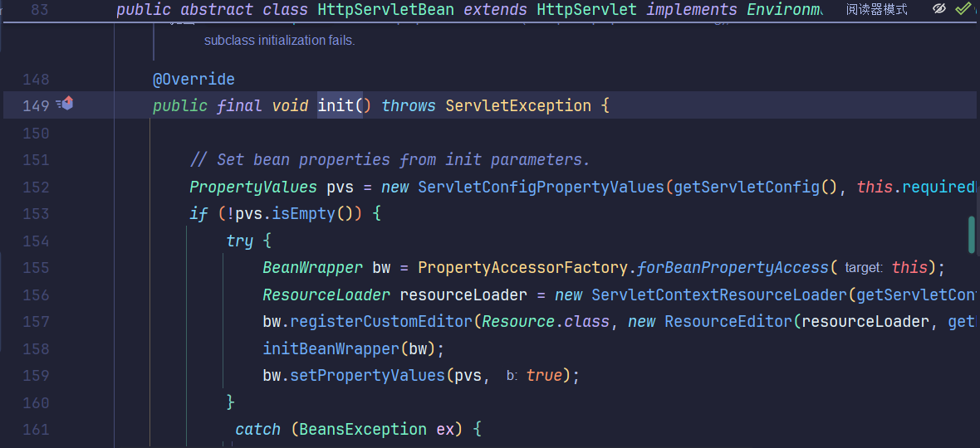Click the "target:" inlay hint on line 155
The image size is (980, 448).
[x=865, y=268]
